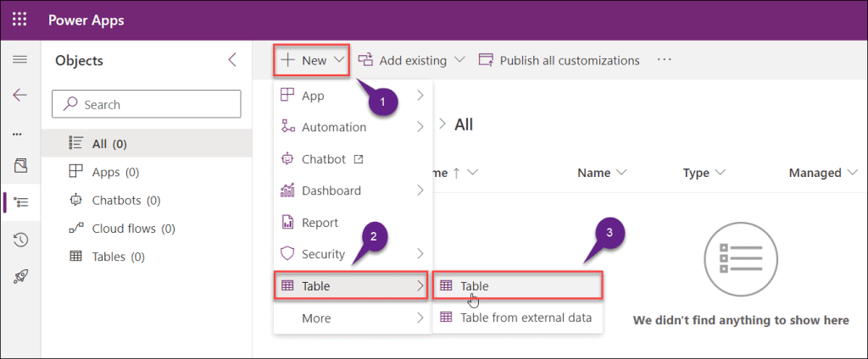The height and width of the screenshot is (359, 868).
Task: Expand the App submenu chevron
Action: 420,96
